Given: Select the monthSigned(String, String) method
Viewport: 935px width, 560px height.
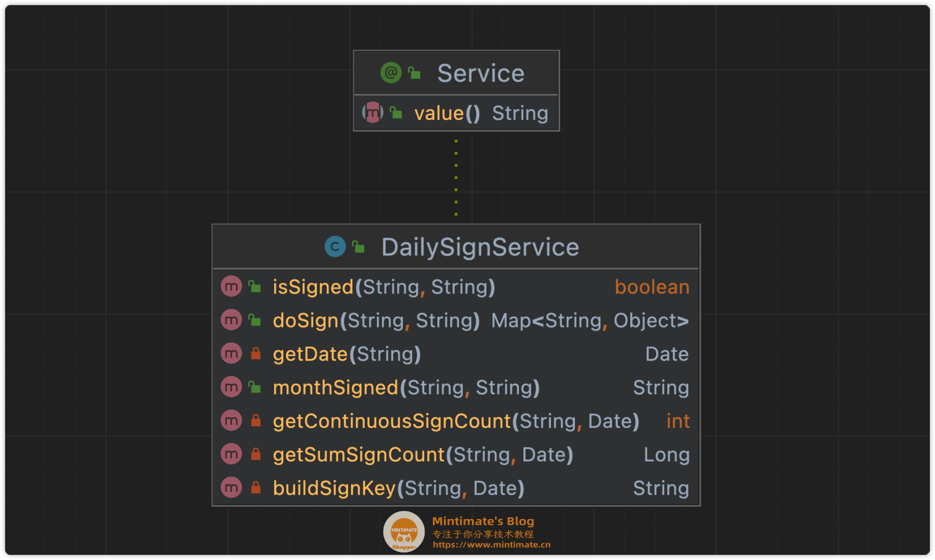Looking at the screenshot, I should pyautogui.click(x=406, y=388).
